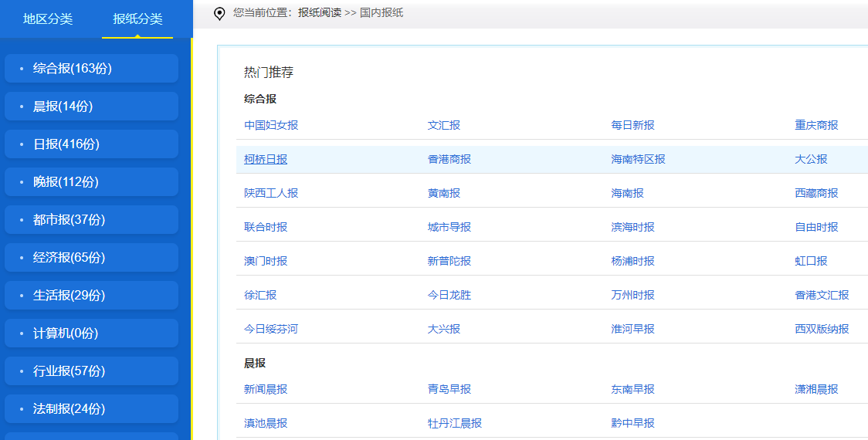Click the 热门推荐 heading
The width and height of the screenshot is (868, 440).
point(269,73)
